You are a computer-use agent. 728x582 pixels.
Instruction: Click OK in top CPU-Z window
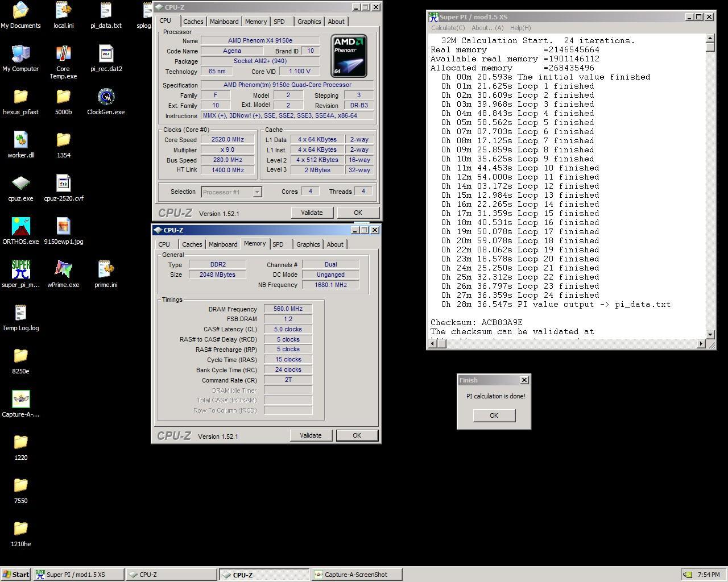click(358, 213)
